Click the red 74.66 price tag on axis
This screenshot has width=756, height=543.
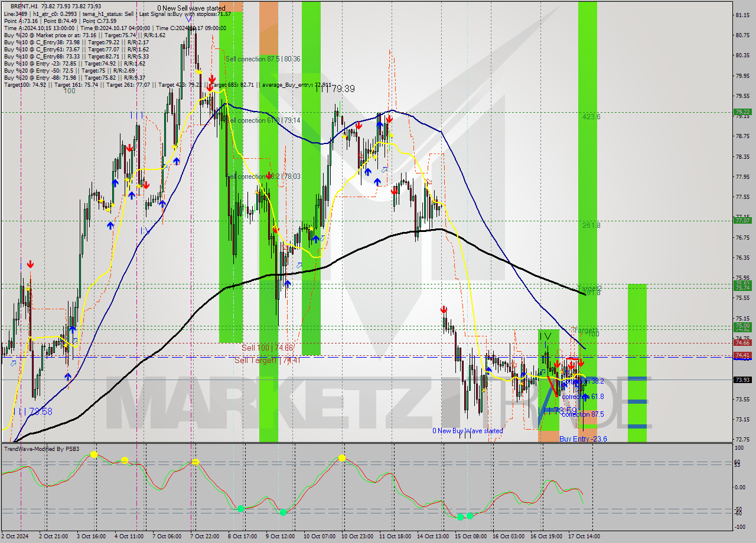pyautogui.click(x=742, y=342)
